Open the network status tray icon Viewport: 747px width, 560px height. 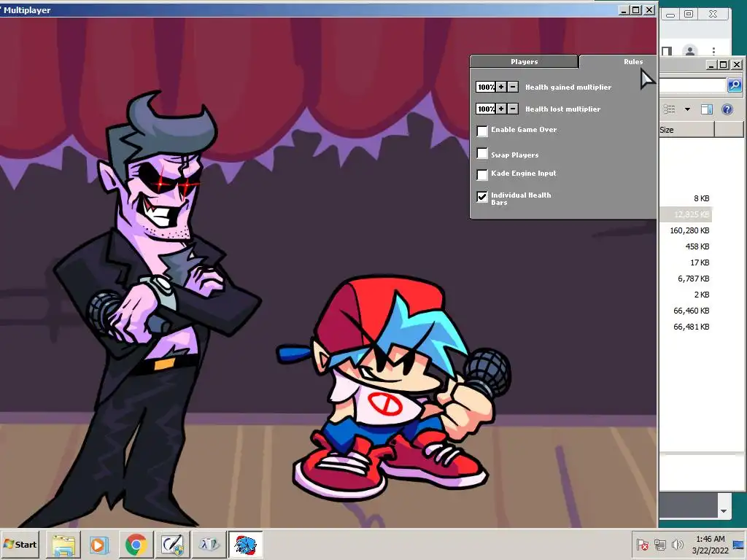tap(659, 544)
